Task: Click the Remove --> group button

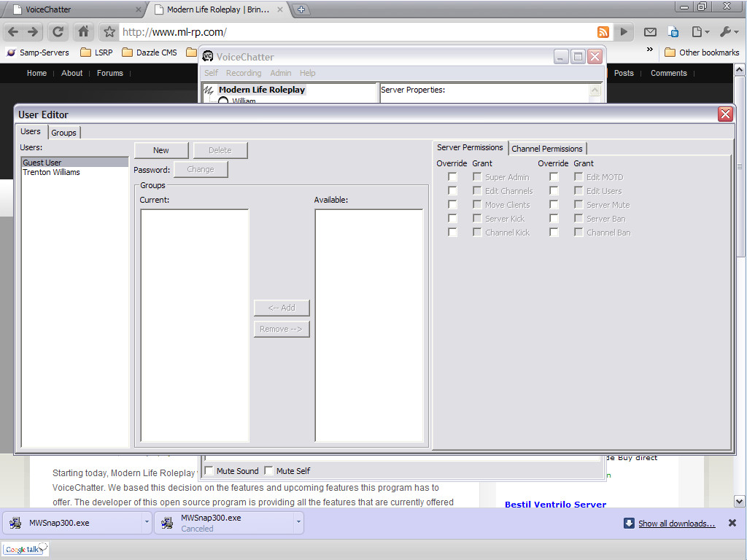Action: click(282, 329)
